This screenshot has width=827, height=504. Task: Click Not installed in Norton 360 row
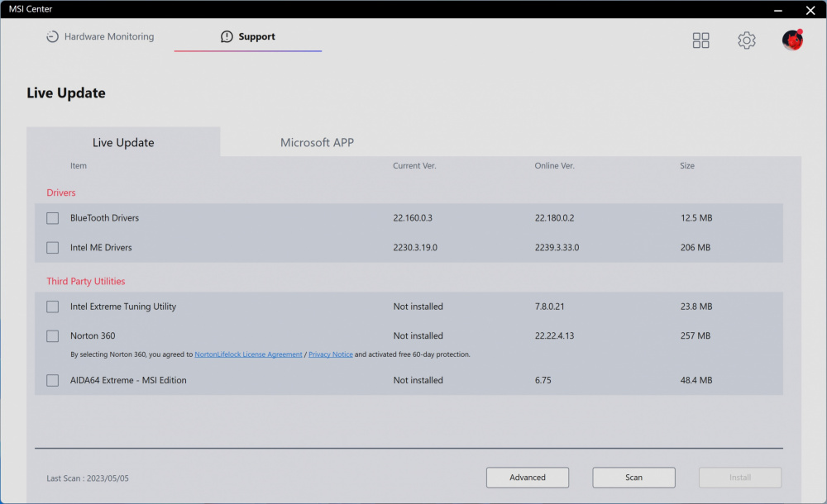418,335
